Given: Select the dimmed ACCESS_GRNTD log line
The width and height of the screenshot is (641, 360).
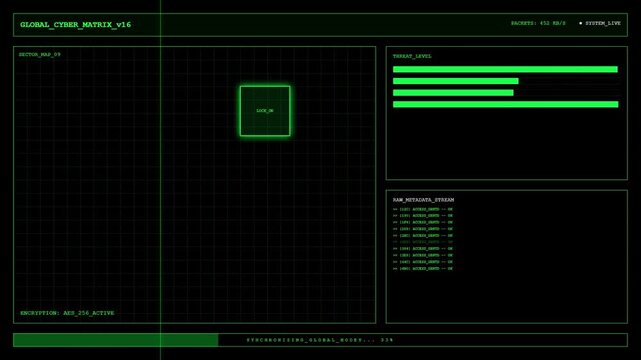Looking at the screenshot, I should pos(423,242).
